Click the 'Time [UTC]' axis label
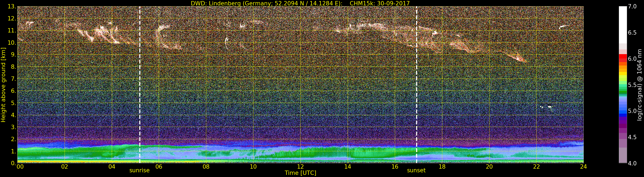 (300, 173)
